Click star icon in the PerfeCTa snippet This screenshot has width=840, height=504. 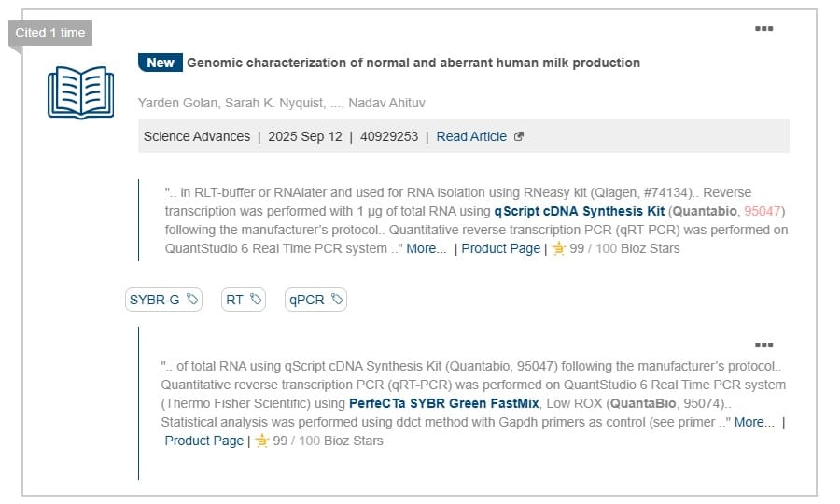[x=262, y=441]
